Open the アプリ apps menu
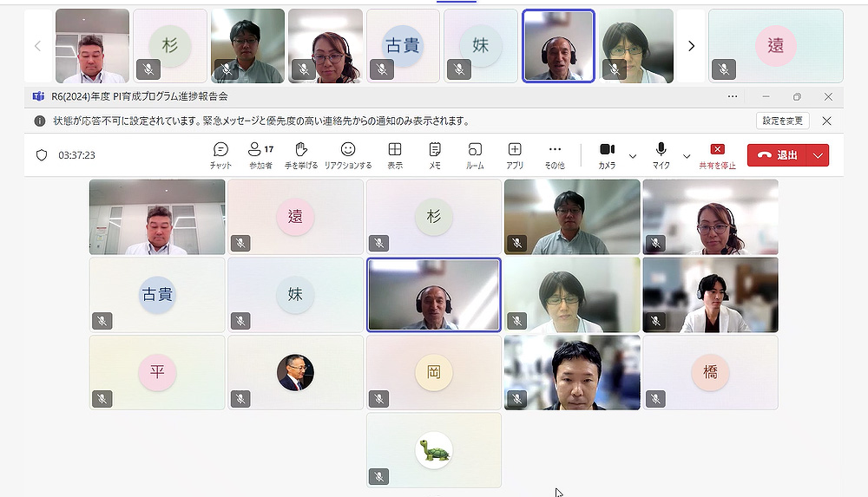The image size is (868, 497). (x=515, y=154)
